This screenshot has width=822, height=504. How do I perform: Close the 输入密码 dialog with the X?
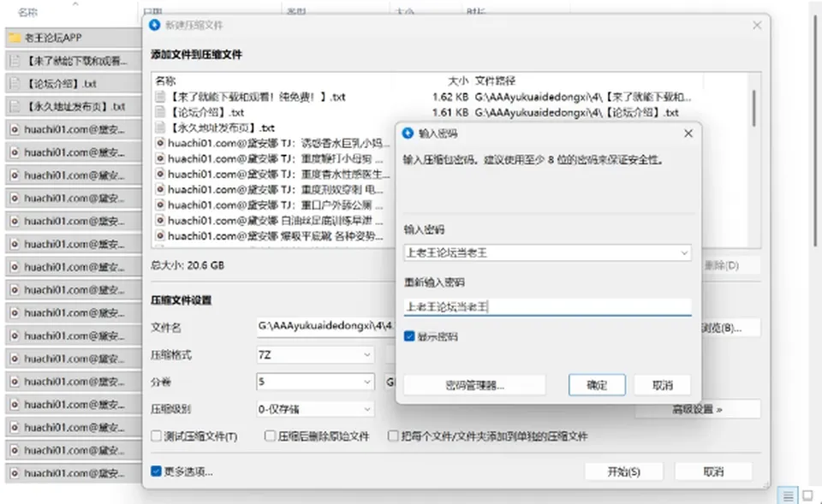point(688,133)
